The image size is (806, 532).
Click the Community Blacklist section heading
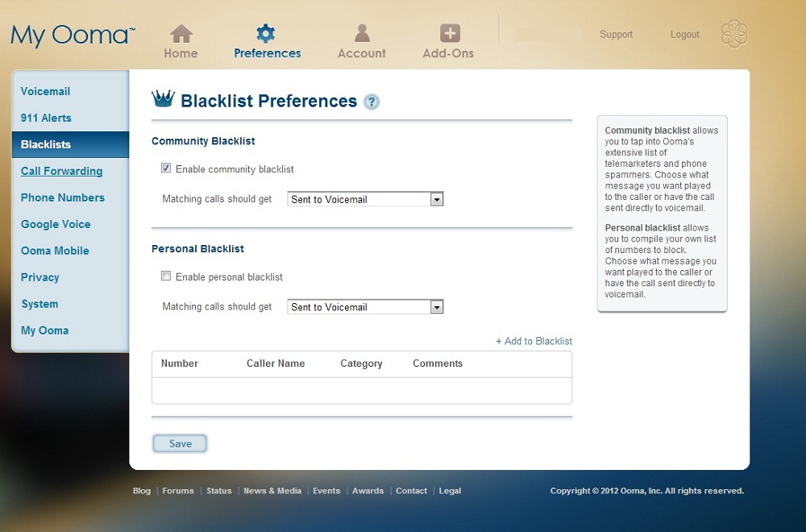pyautogui.click(x=203, y=141)
